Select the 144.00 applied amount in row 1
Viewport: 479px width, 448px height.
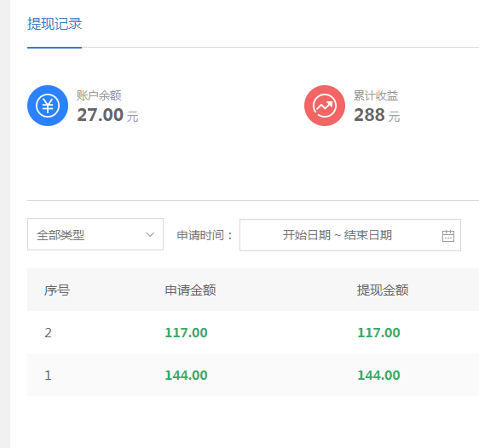[187, 376]
